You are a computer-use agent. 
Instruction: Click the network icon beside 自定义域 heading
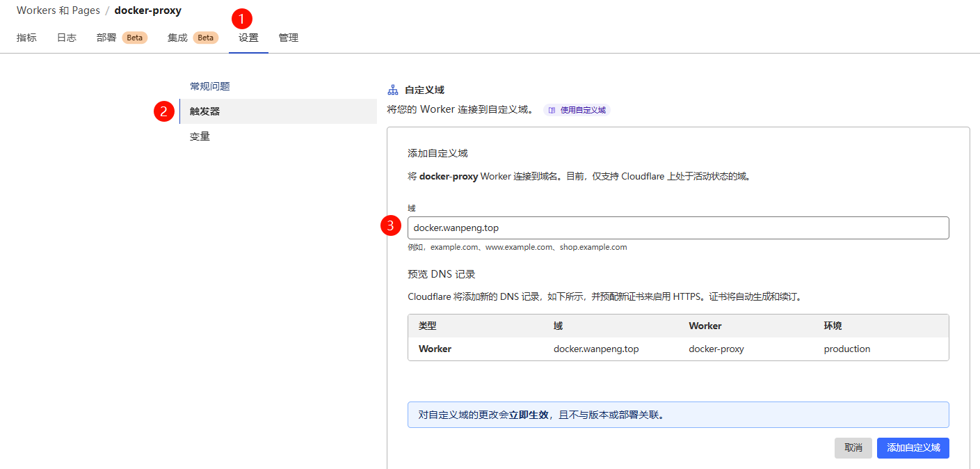(393, 89)
